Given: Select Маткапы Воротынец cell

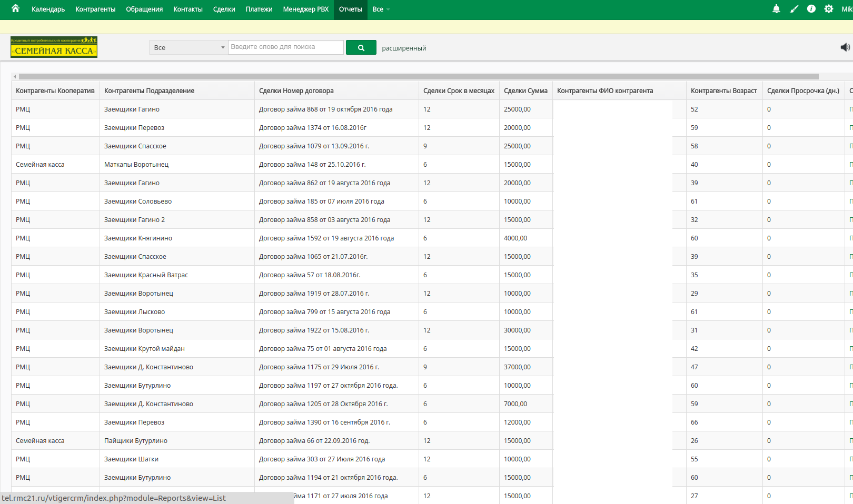Looking at the screenshot, I should click(x=177, y=164).
